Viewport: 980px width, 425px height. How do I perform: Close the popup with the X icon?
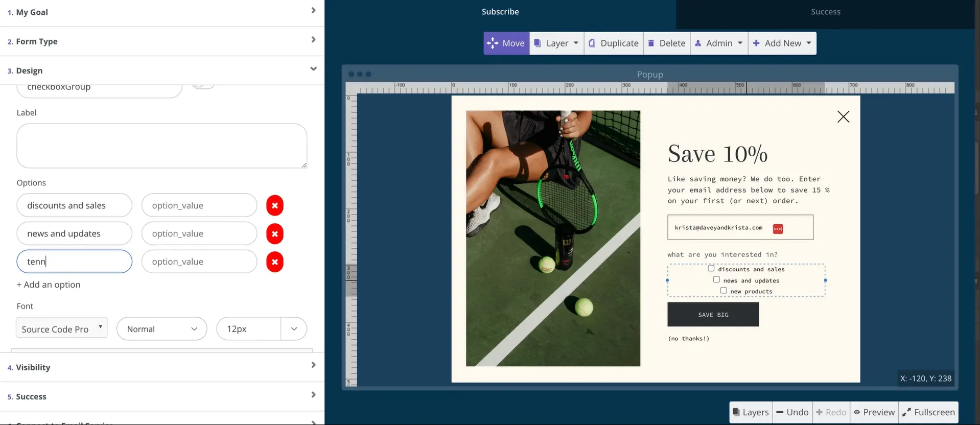843,117
